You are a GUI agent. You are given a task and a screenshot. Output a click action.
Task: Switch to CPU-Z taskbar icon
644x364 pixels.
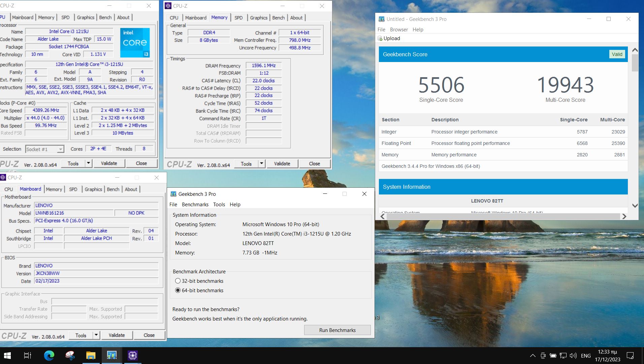(132, 355)
